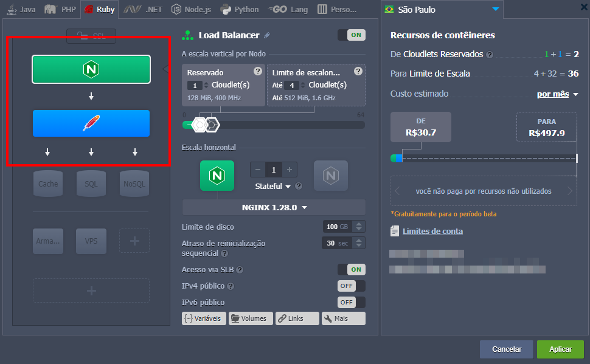Open the Mais options button
Screen dimensions: 590x364
click(344, 318)
